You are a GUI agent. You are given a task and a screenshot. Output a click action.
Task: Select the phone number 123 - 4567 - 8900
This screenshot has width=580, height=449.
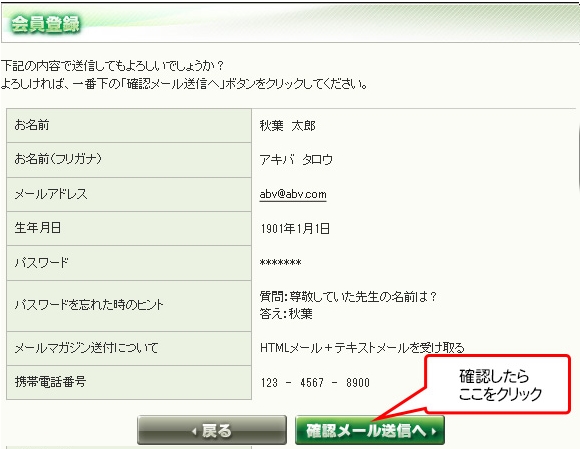point(315,382)
